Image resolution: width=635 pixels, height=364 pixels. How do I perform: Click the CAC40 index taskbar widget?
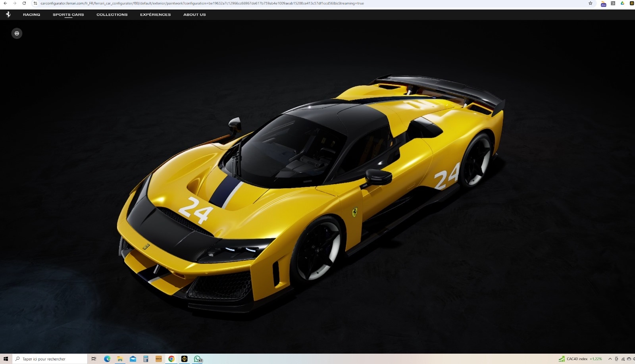[580, 359]
